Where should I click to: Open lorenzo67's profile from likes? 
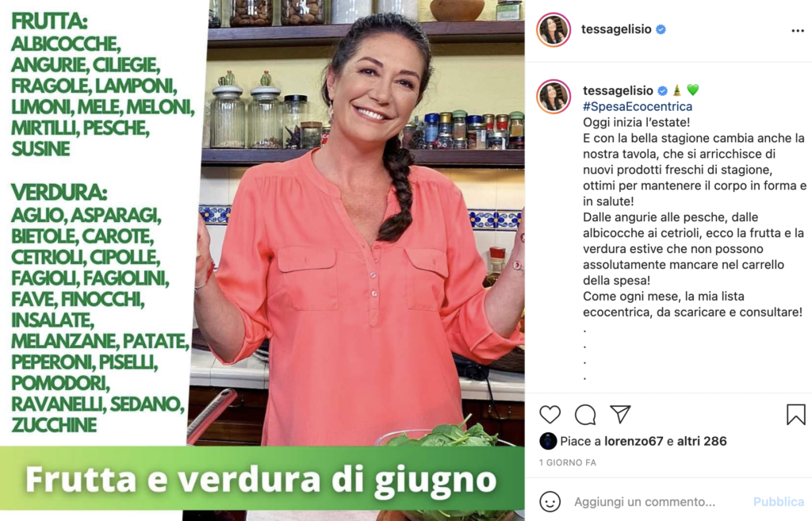(634, 441)
